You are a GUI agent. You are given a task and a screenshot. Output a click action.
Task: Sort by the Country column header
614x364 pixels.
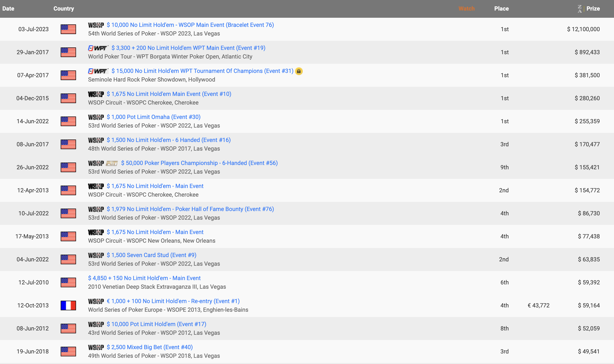pyautogui.click(x=64, y=9)
